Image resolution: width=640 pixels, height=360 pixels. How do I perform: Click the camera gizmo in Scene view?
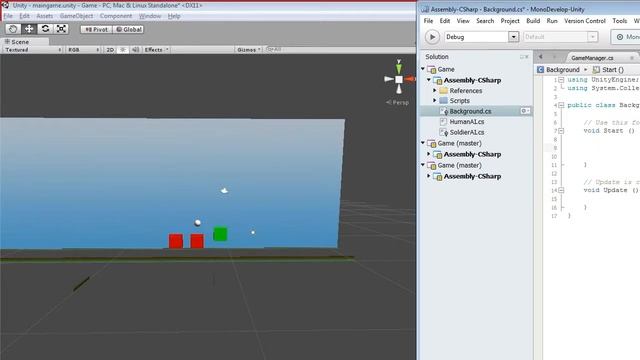(x=224, y=191)
